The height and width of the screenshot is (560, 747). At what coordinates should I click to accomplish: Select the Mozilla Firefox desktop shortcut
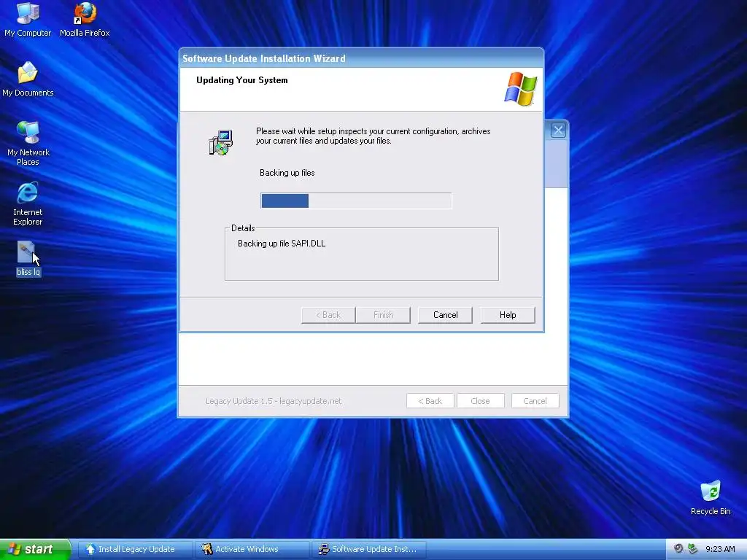(85, 20)
